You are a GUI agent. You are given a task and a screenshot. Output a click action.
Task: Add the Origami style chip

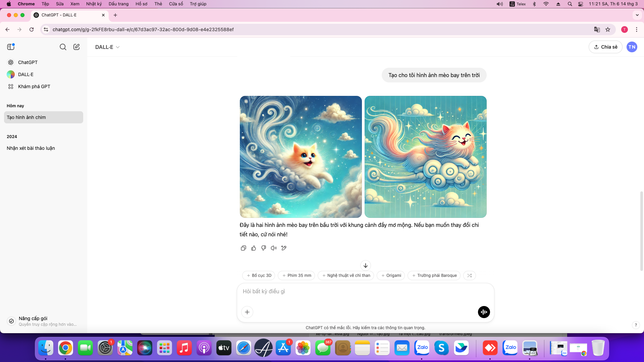(391, 276)
